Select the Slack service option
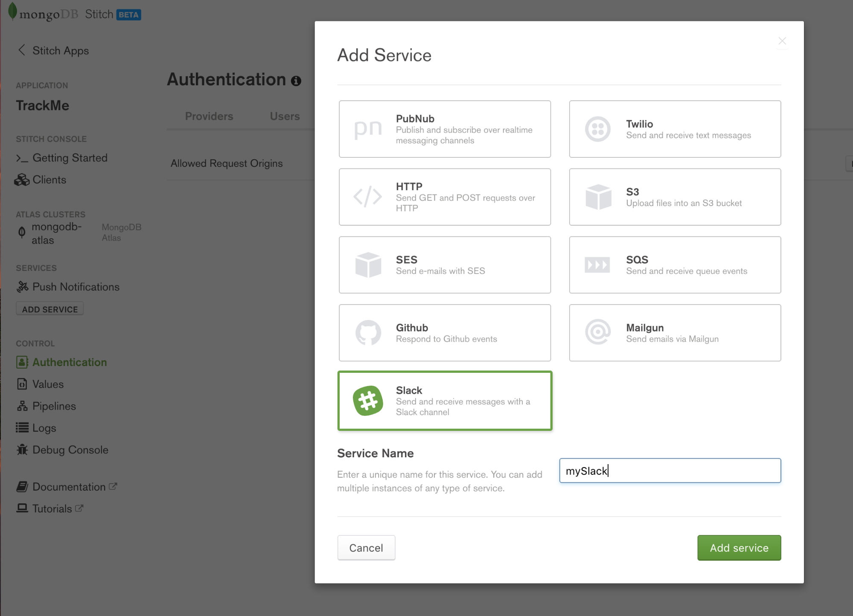Viewport: 853px width, 616px height. tap(445, 400)
